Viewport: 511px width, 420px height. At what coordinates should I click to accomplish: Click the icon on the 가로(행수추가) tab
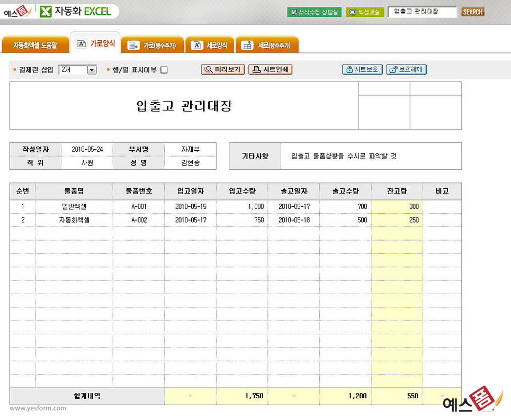[x=133, y=45]
